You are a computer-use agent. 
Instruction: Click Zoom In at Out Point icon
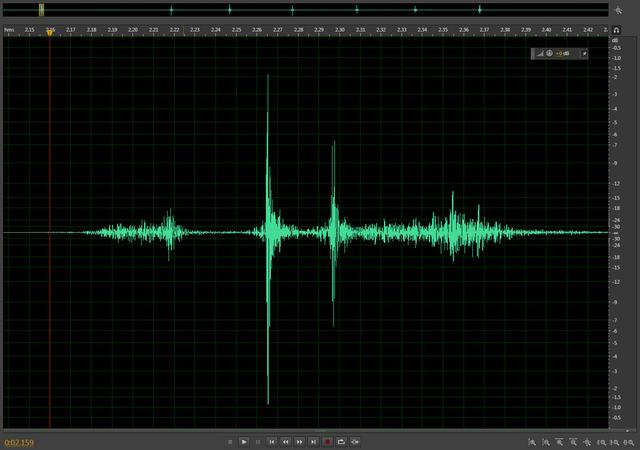click(x=615, y=442)
